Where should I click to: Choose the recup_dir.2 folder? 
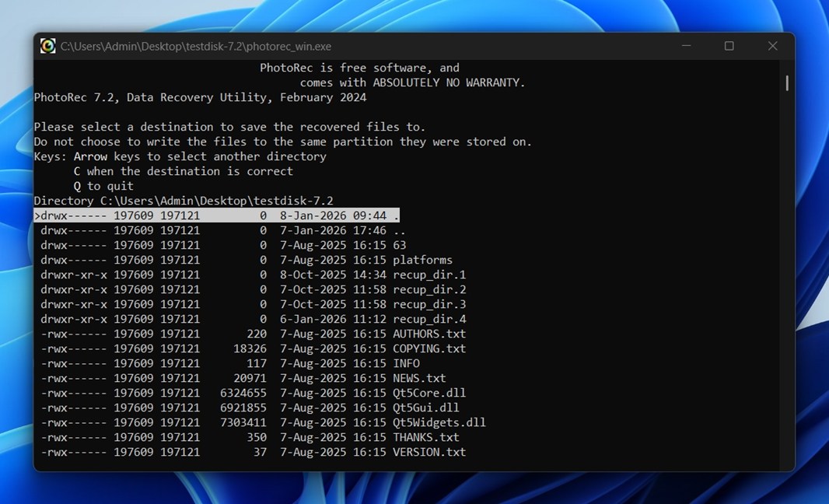click(429, 289)
